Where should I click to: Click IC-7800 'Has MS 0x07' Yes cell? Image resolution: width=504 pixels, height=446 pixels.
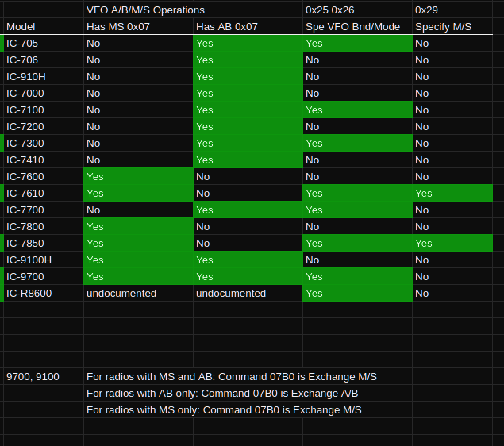click(x=138, y=227)
